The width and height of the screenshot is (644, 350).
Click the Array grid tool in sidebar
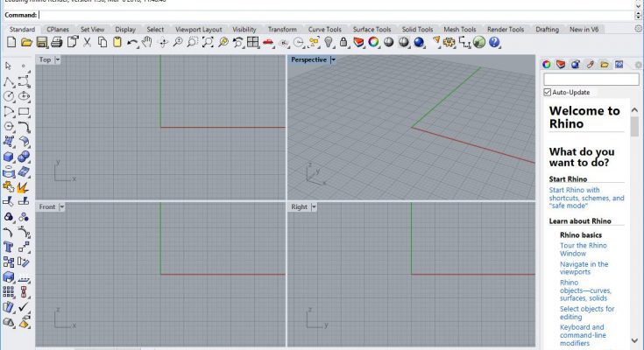pos(8,292)
